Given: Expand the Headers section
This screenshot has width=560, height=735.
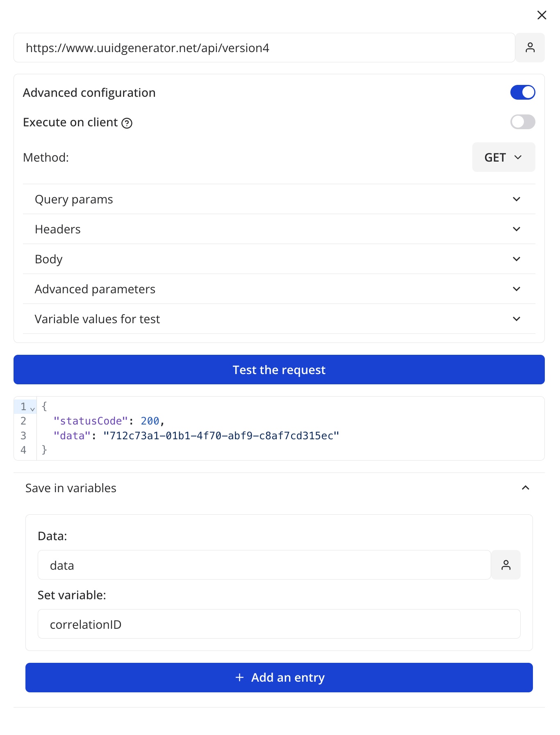Looking at the screenshot, I should 279,229.
